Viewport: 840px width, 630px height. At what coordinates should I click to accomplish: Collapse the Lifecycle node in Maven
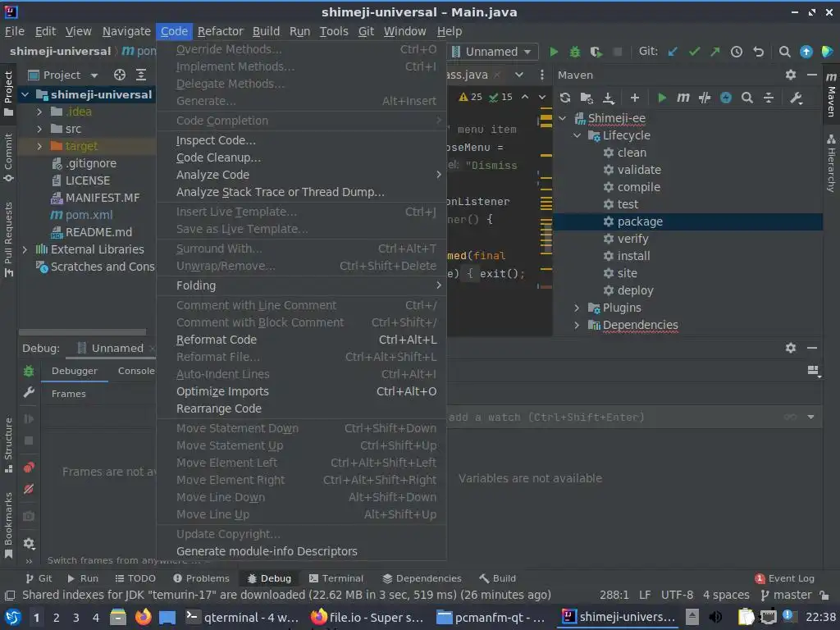[577, 135]
